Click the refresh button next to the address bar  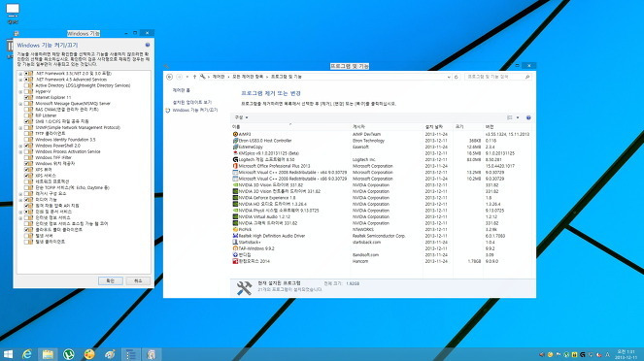click(x=457, y=77)
